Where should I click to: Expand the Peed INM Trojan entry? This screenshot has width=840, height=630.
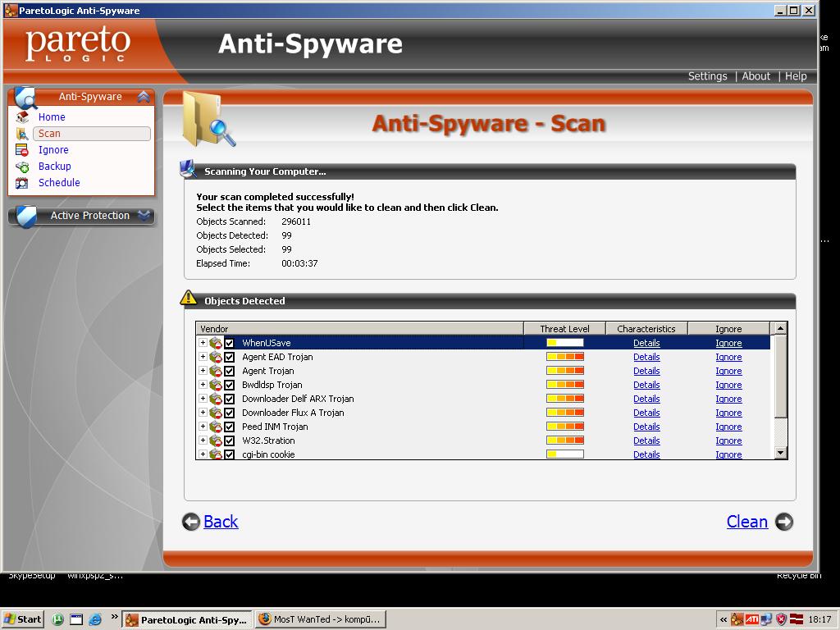pos(203,427)
